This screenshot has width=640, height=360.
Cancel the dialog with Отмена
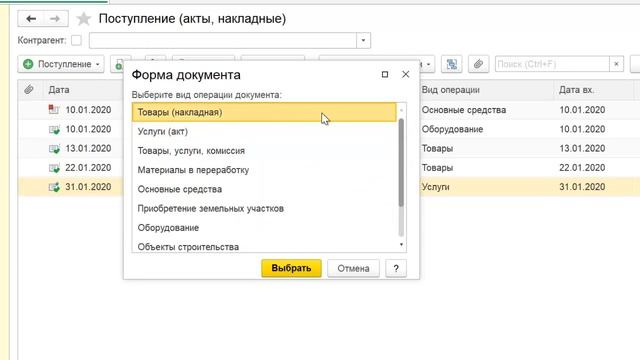[353, 268]
